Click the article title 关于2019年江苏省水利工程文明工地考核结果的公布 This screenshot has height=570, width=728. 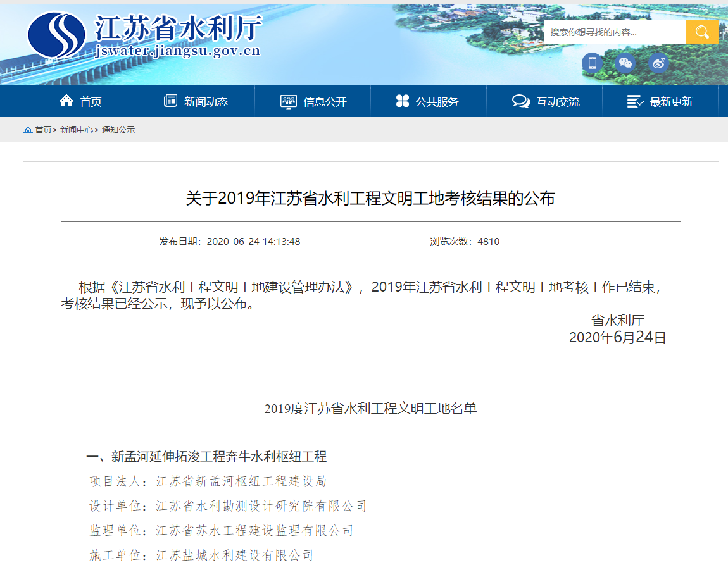click(x=370, y=199)
